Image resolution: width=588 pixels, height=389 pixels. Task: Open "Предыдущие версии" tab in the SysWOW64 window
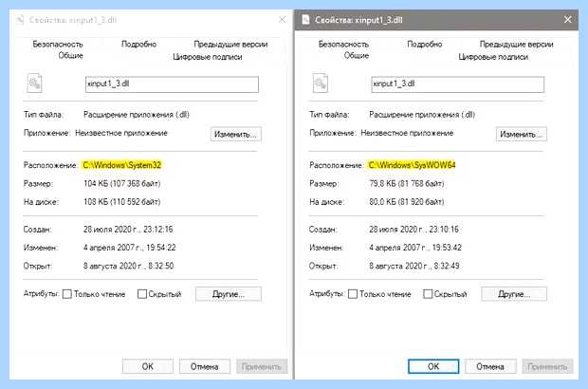click(x=516, y=45)
